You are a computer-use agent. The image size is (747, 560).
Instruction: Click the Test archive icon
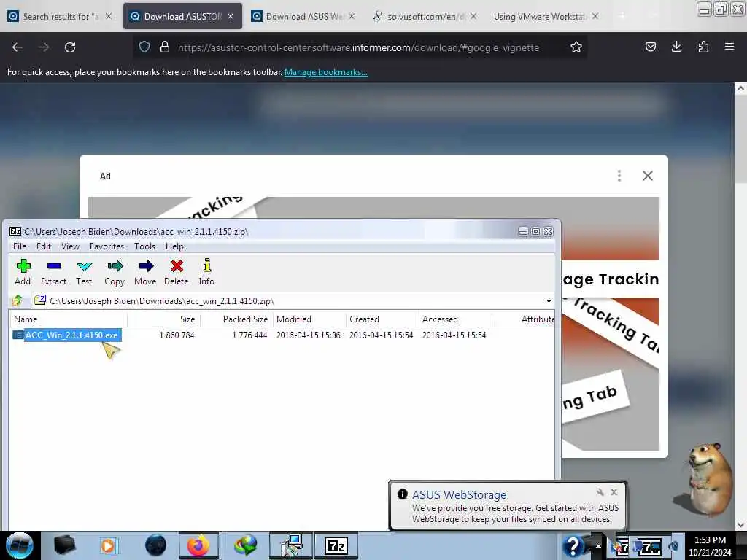85,265
